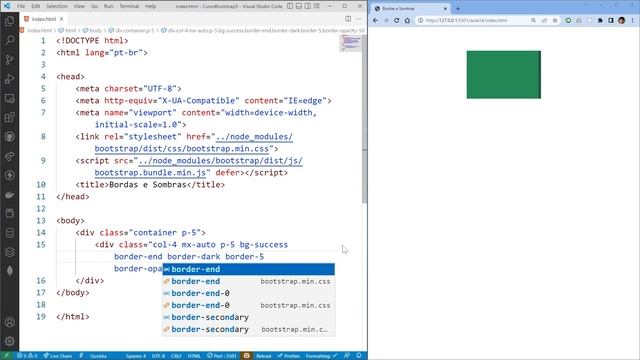Open the Terminal menu
640x360 pixels.
129,6
